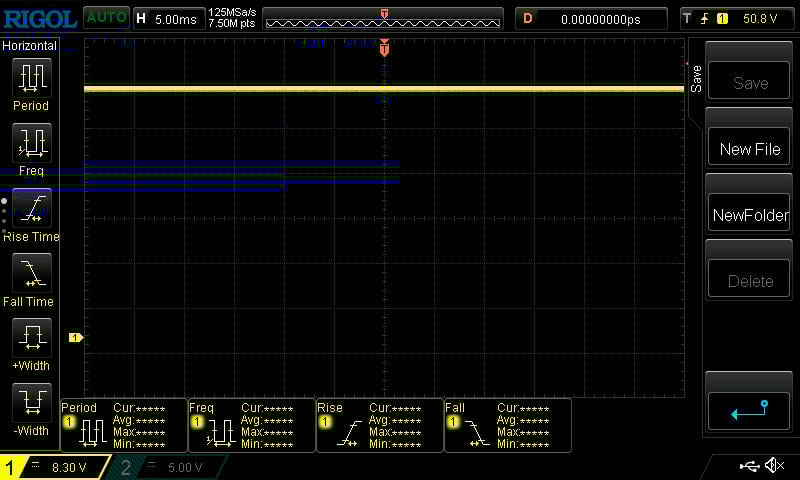Click the NewFolder button
The height and width of the screenshot is (480, 800).
[749, 213]
